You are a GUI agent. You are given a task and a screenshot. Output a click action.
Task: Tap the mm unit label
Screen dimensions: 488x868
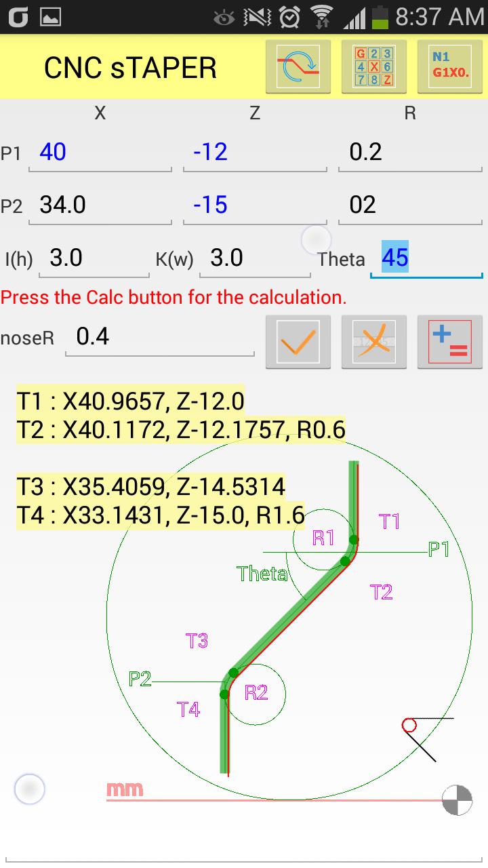point(125,789)
